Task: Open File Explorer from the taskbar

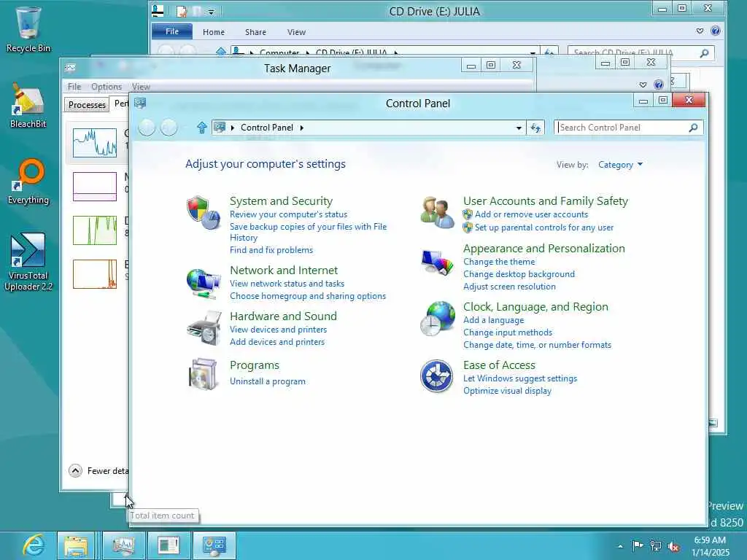Action: 76,545
